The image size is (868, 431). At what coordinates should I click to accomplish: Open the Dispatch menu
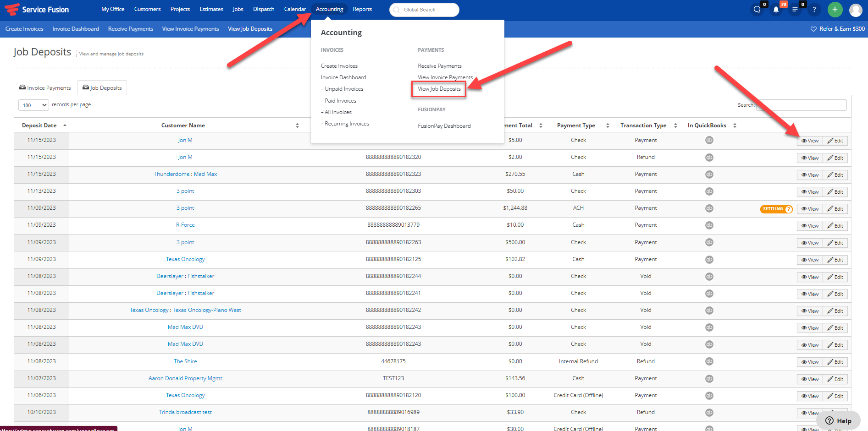264,9
